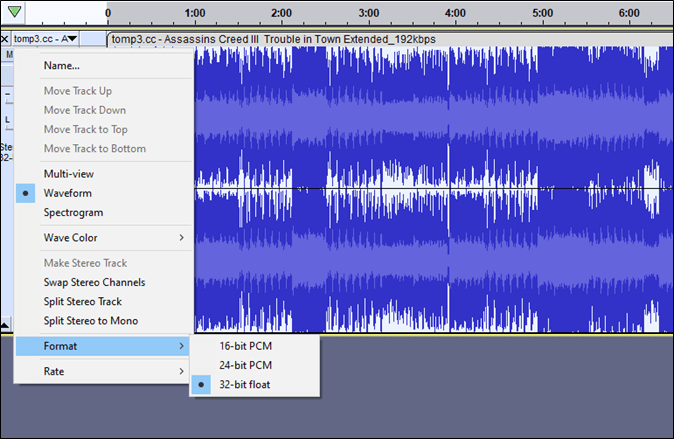This screenshot has width=674, height=439.
Task: Select the Waveform view option
Action: coord(67,193)
